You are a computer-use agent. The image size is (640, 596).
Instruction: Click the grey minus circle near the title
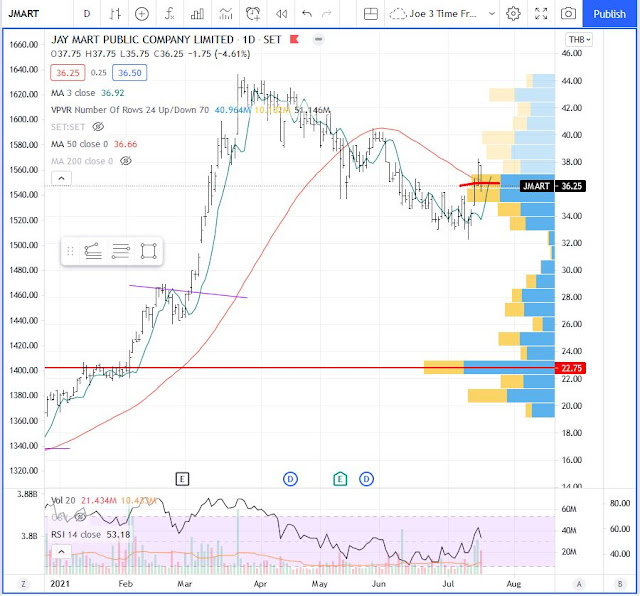pyautogui.click(x=319, y=39)
